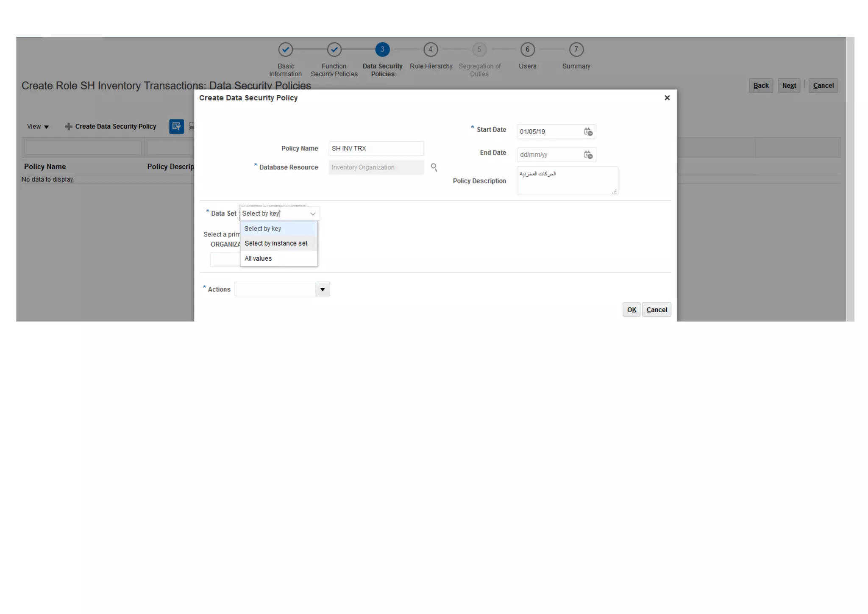Click Cancel button inside the dialog
This screenshot has width=868, height=614.
[x=656, y=310]
